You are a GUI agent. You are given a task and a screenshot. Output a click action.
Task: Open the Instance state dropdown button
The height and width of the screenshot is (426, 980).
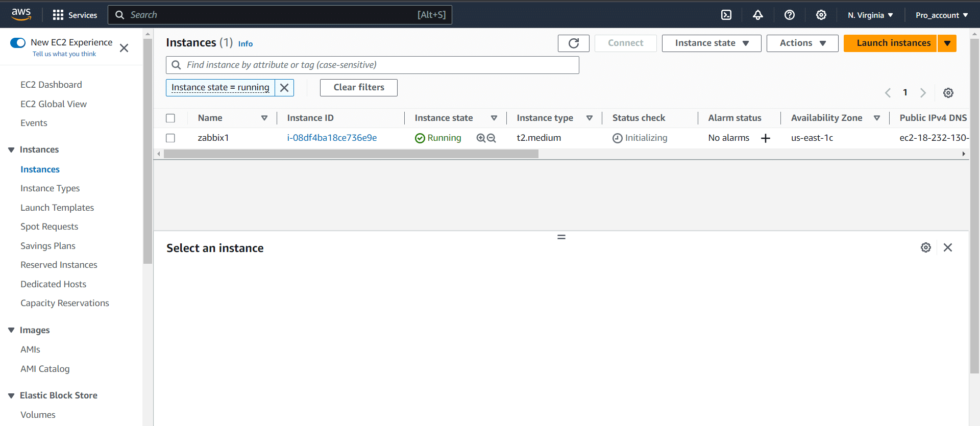(x=712, y=43)
